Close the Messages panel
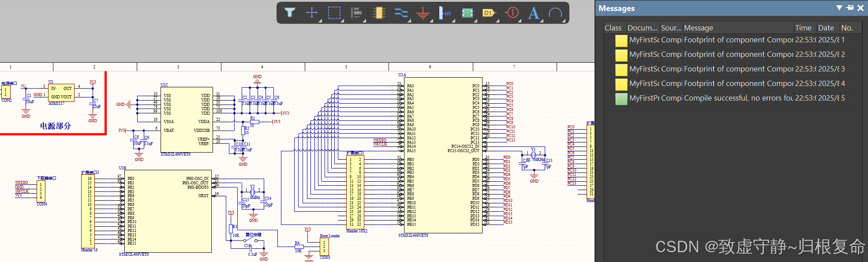Viewport: 868px width, 262px height. point(860,8)
